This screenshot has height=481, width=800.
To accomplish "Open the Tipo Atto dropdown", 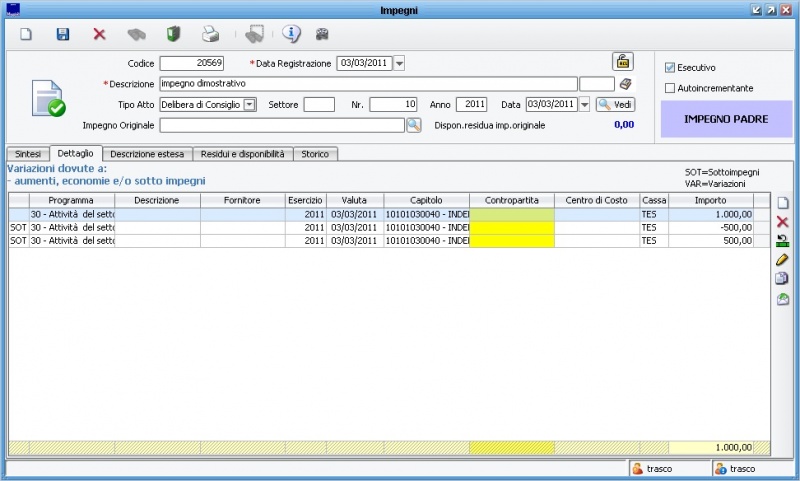I will click(250, 104).
